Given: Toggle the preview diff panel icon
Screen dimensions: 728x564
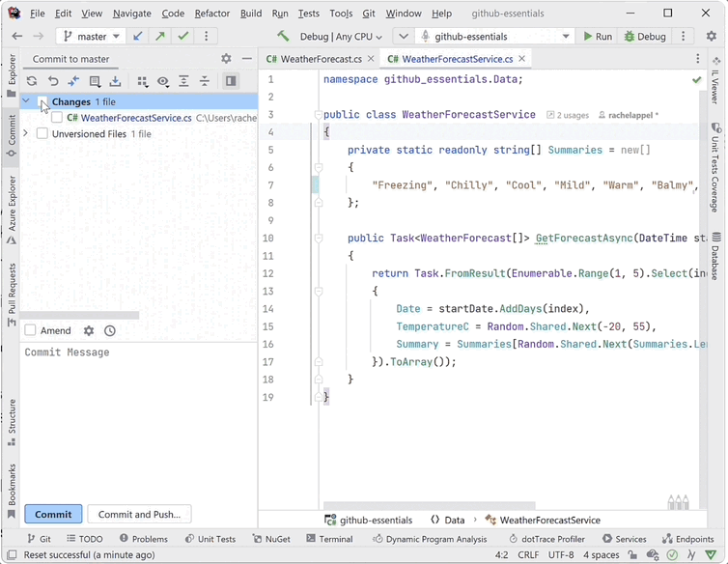Looking at the screenshot, I should [231, 82].
